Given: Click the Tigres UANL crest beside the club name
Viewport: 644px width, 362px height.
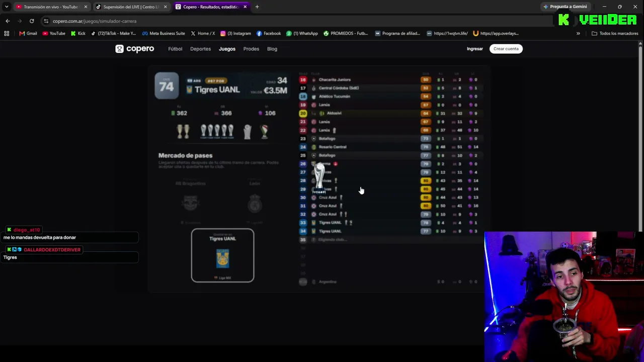Looking at the screenshot, I should click(190, 89).
